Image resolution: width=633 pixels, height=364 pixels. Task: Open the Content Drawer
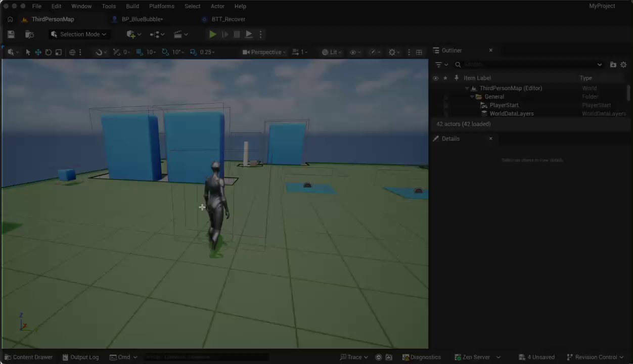pyautogui.click(x=28, y=357)
